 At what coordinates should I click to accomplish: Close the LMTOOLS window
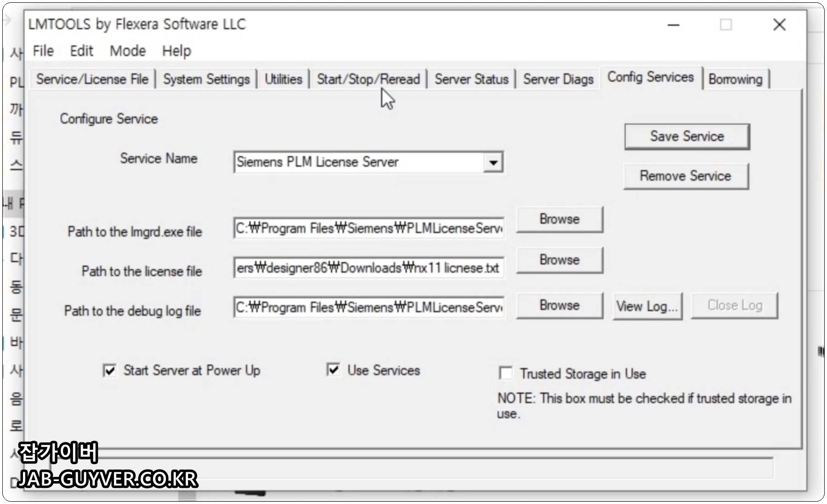point(779,25)
